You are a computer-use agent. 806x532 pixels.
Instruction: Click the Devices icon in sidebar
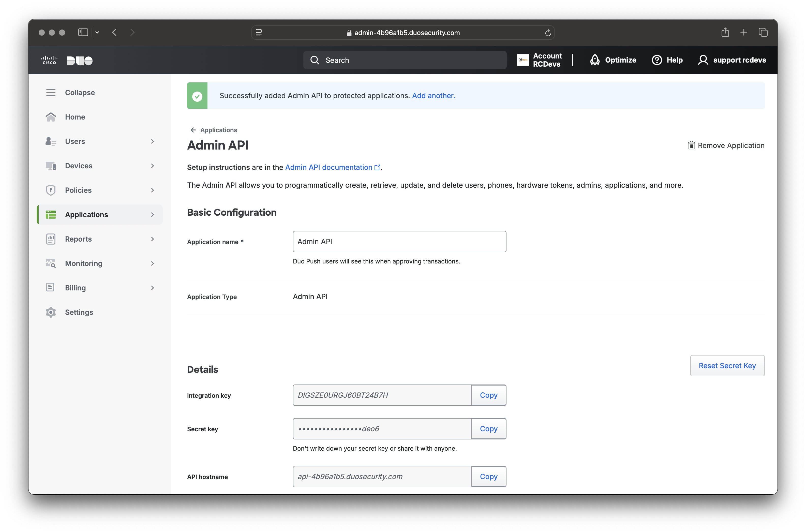click(51, 166)
